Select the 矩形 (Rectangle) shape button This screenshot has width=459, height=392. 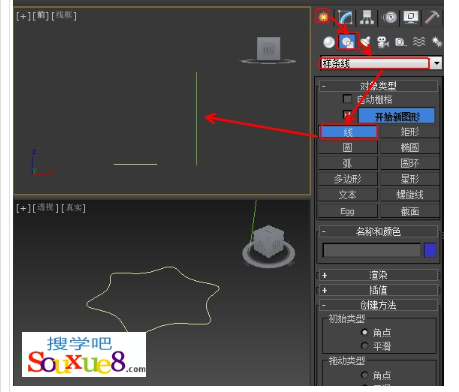(x=410, y=132)
